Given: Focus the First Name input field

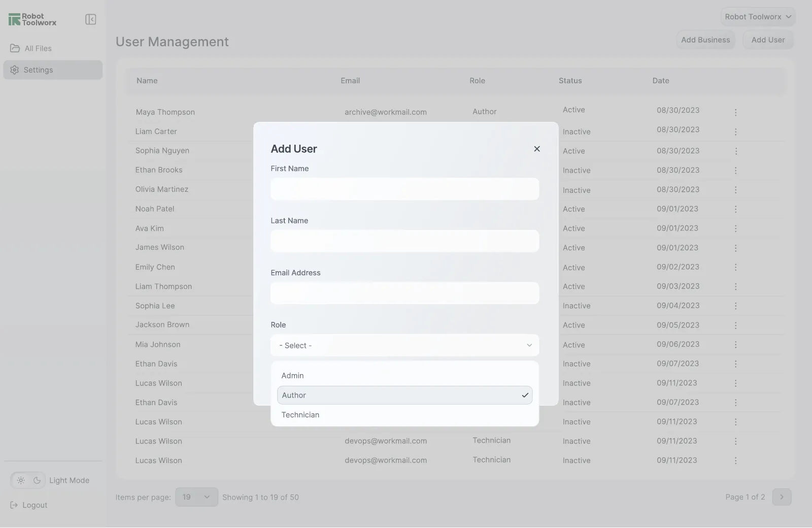Looking at the screenshot, I should (404, 189).
